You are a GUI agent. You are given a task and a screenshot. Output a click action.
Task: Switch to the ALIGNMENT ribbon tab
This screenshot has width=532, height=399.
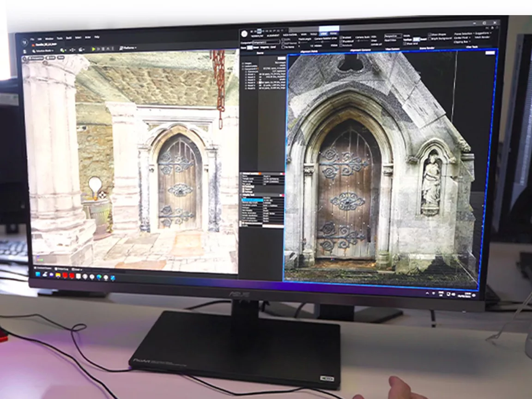[273, 35]
